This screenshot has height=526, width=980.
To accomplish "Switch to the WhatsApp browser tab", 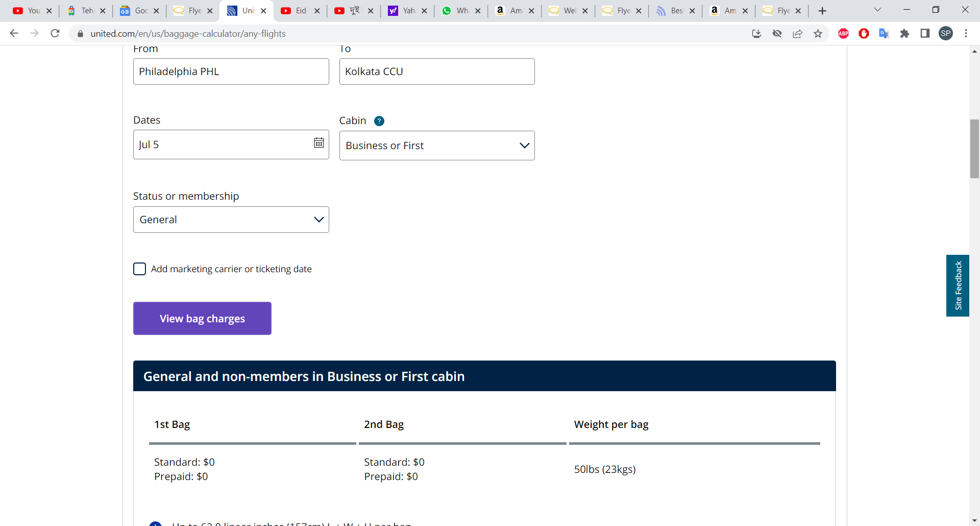I will tap(457, 11).
